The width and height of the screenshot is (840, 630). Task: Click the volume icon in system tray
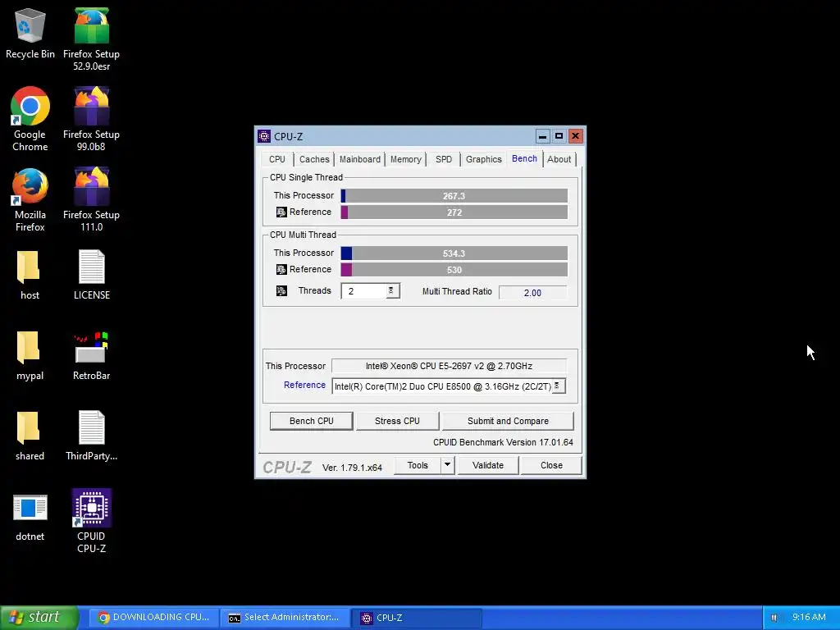point(774,618)
